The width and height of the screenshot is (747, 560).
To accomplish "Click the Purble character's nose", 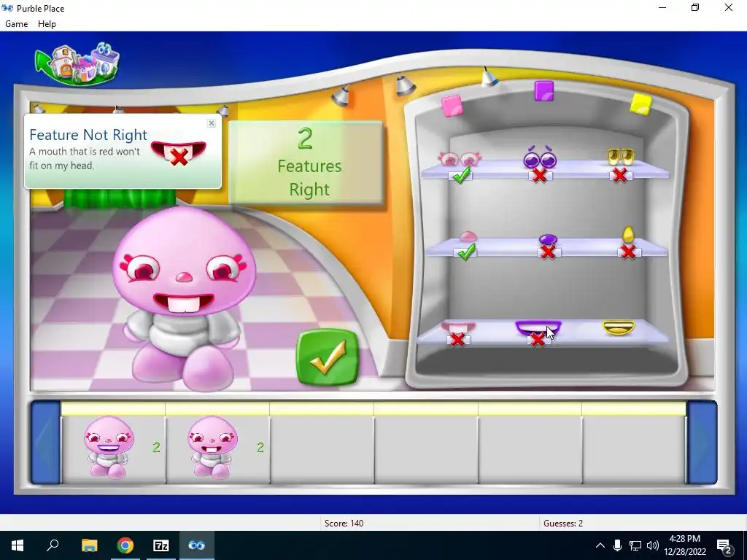I will click(x=184, y=276).
